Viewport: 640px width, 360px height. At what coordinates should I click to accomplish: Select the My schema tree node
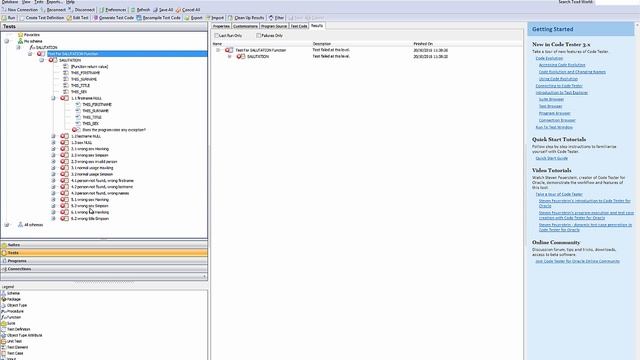[x=30, y=41]
